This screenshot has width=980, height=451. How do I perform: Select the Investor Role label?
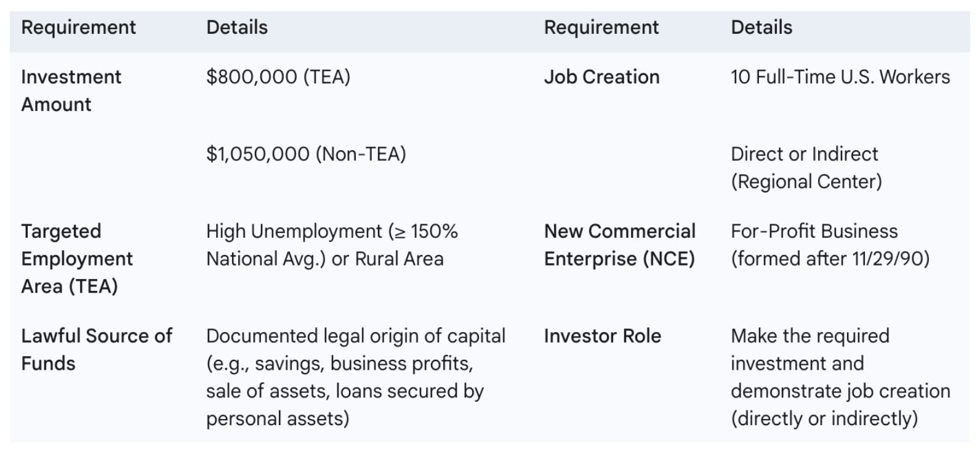603,336
